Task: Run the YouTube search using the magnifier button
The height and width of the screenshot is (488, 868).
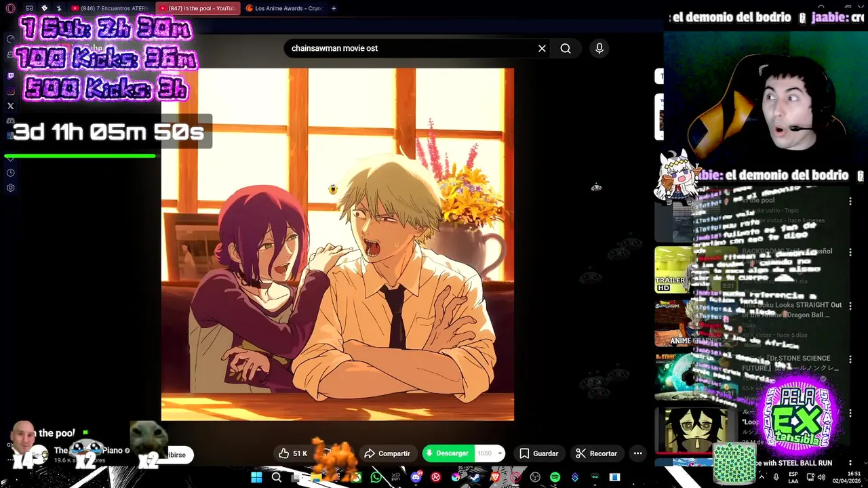Action: coord(566,48)
